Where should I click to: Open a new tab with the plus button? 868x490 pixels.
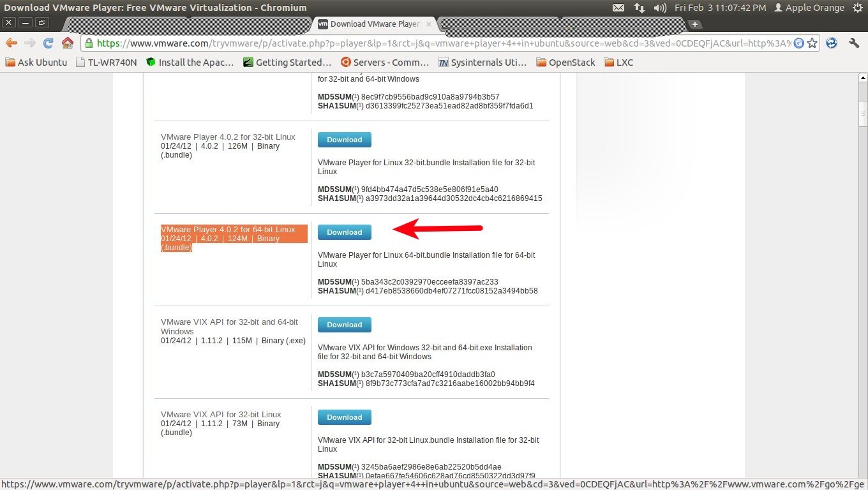coord(695,24)
